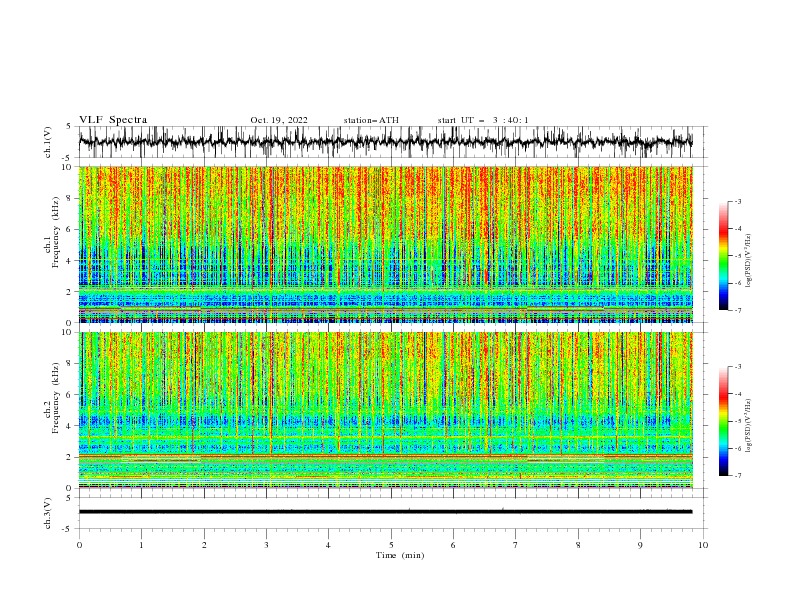Click time-axis tick label "7"

[516, 545]
